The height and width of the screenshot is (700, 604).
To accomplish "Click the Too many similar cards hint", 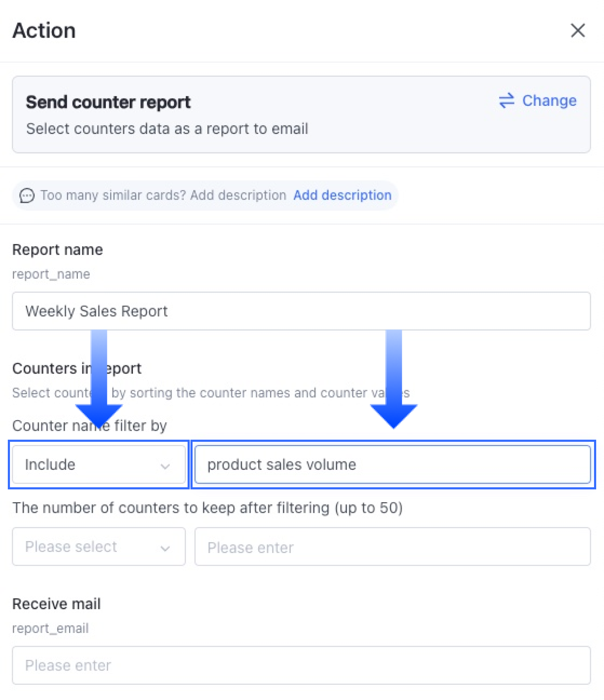I will 163,195.
